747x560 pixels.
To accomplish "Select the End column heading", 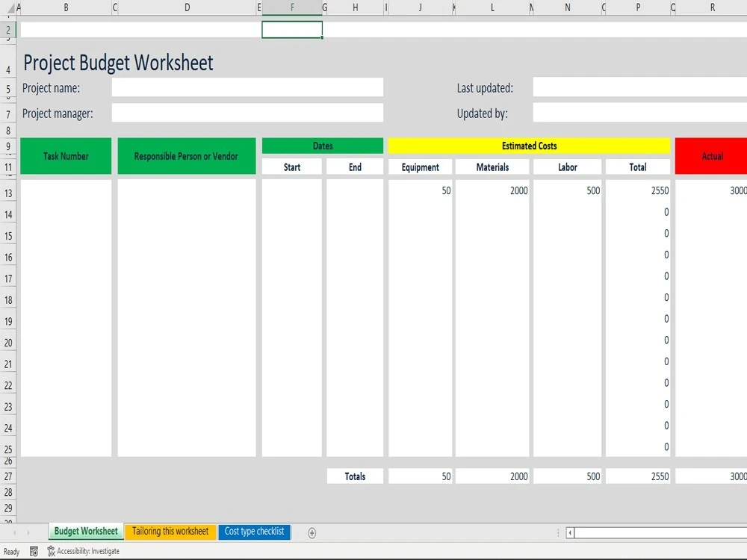I will pos(355,167).
